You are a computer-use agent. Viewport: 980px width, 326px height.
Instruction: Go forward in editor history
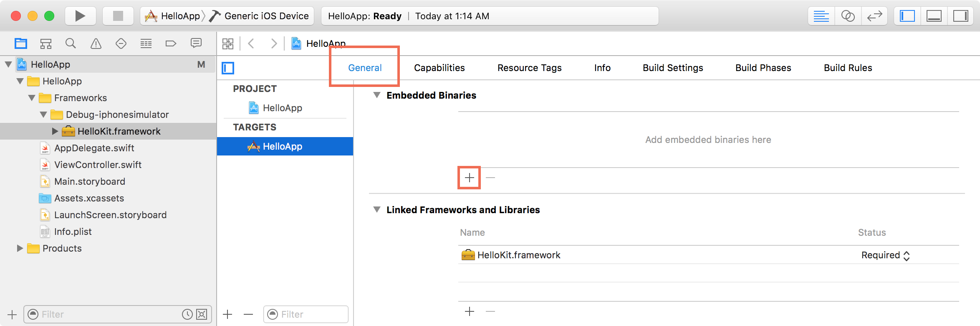[x=274, y=43]
